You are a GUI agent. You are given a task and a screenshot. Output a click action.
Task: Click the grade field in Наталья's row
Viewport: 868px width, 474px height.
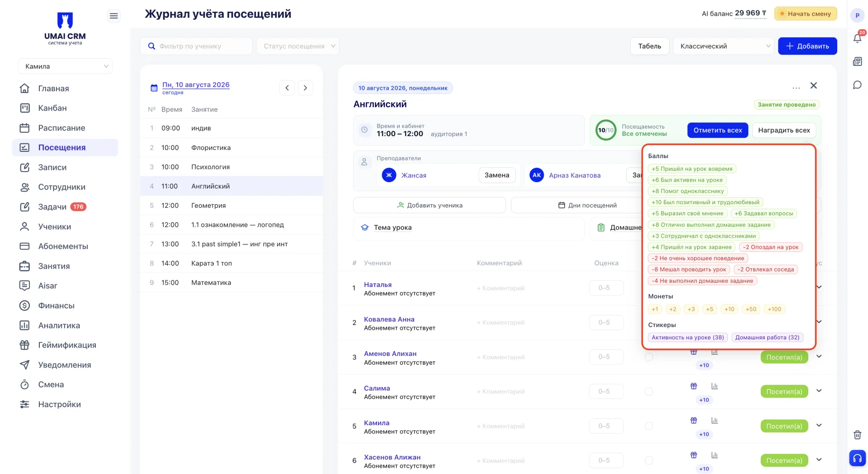click(x=606, y=288)
